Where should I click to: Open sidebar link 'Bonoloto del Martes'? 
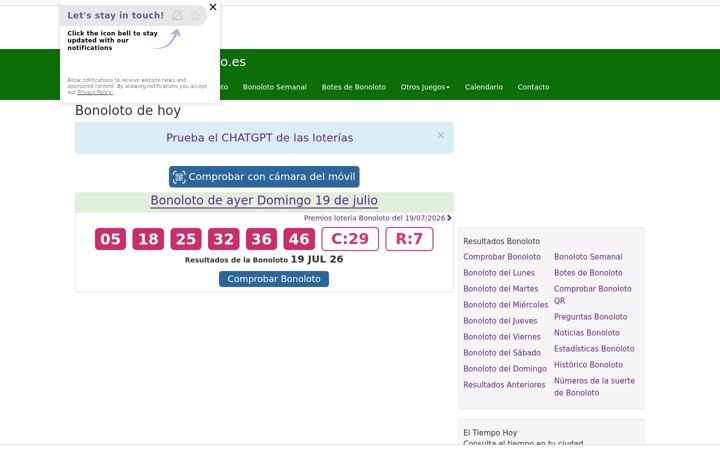pyautogui.click(x=501, y=289)
